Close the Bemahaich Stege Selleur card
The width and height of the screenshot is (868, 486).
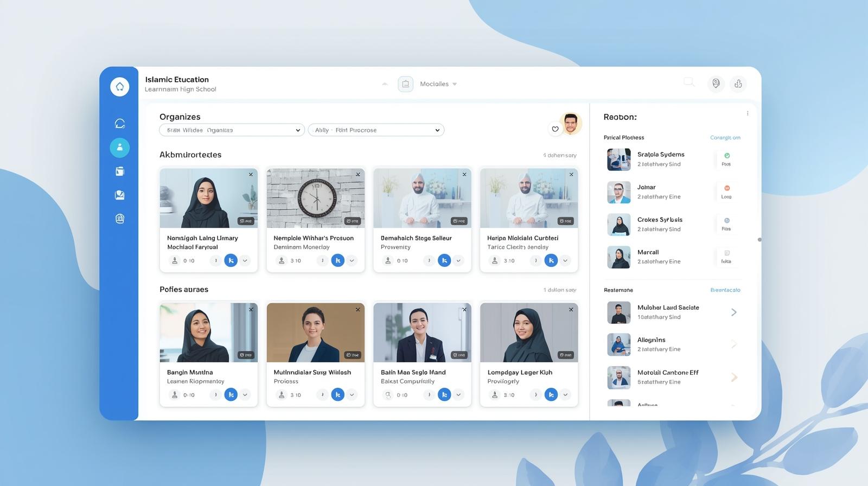click(464, 175)
